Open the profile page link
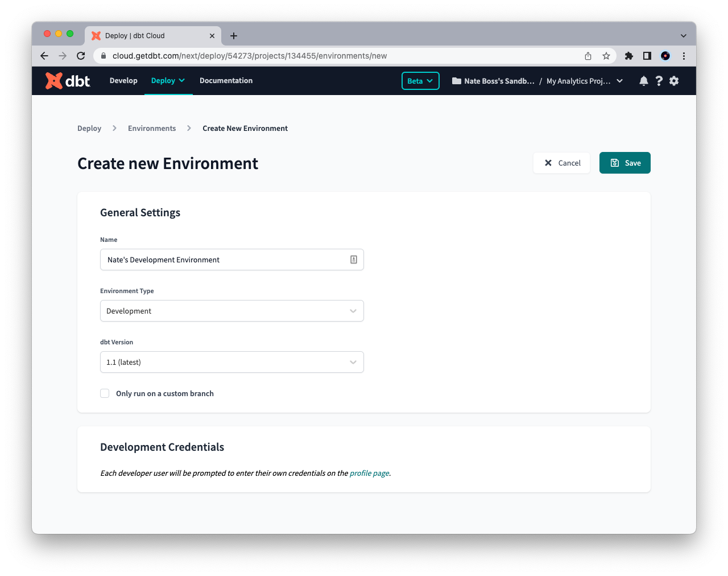728x576 pixels. click(x=369, y=473)
